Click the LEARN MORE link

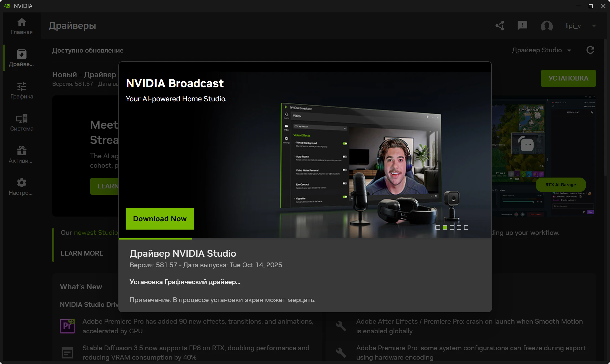82,253
